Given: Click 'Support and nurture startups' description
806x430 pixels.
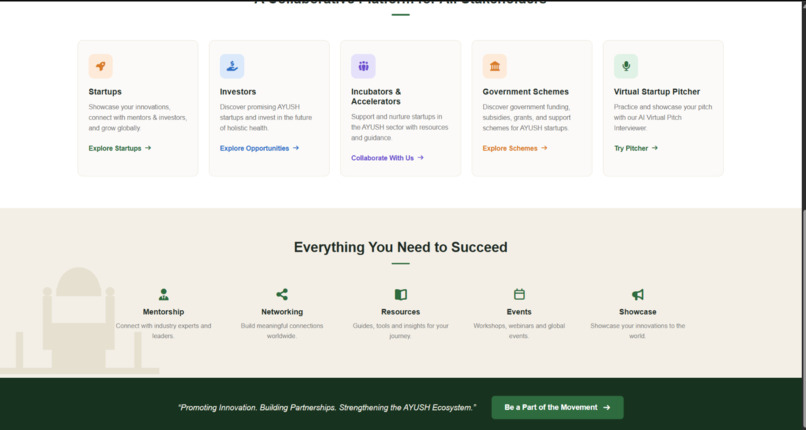Looking at the screenshot, I should (x=399, y=127).
